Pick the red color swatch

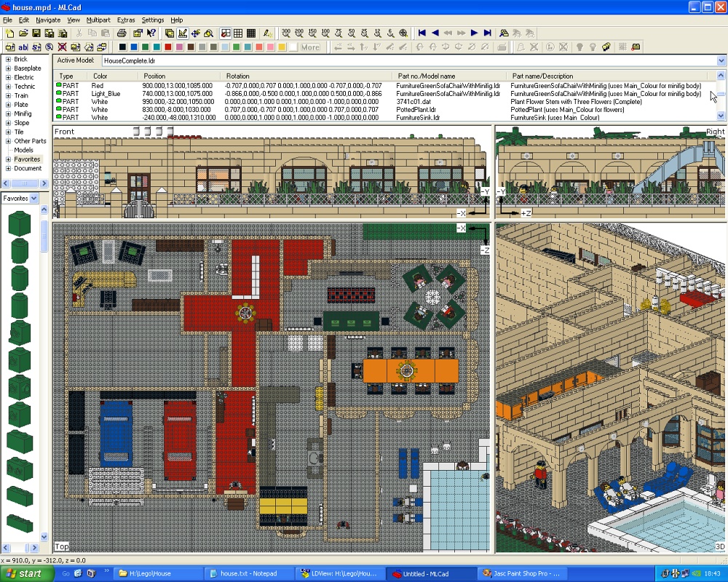click(168, 47)
